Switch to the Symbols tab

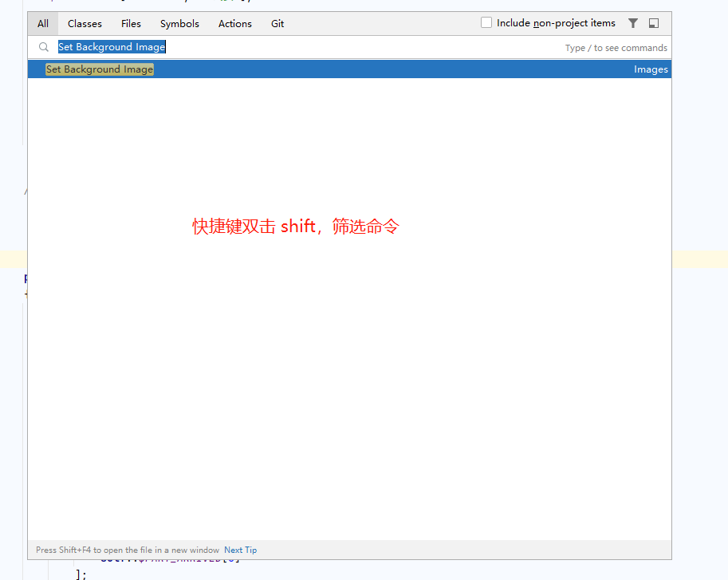179,23
